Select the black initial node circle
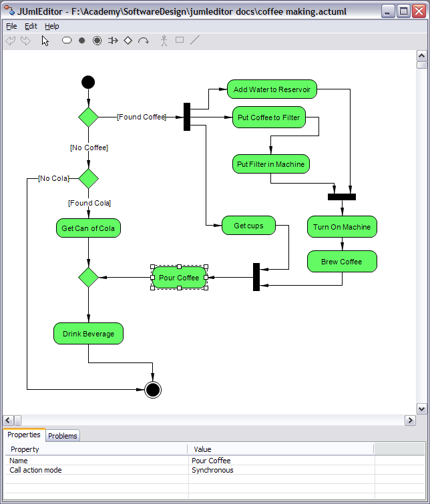Viewport: 430px width, 504px height. click(x=88, y=82)
